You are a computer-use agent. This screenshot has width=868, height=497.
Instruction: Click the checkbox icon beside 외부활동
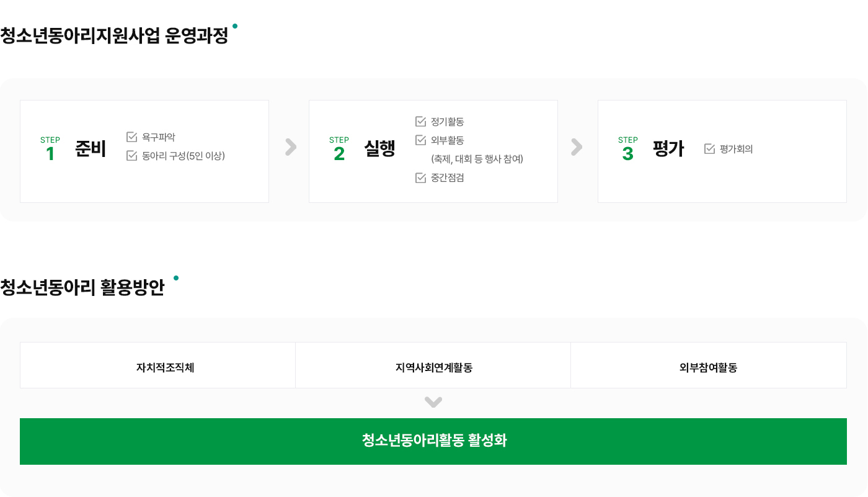(x=420, y=140)
